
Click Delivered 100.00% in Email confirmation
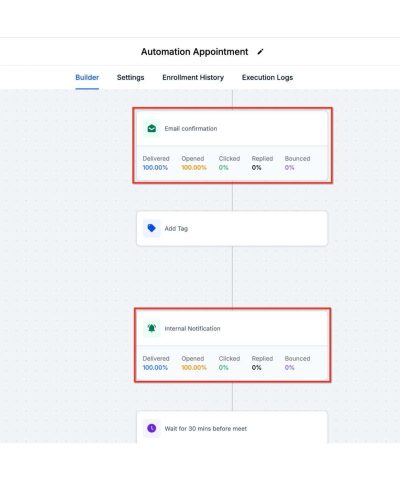[x=156, y=163]
